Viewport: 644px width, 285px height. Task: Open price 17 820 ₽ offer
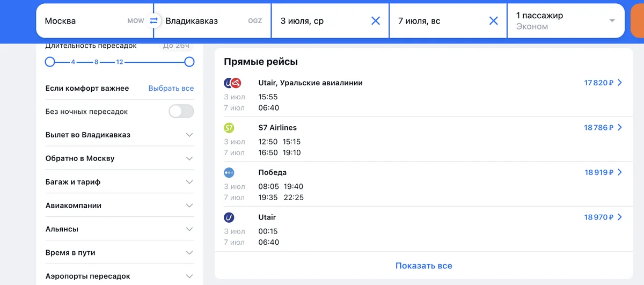pyautogui.click(x=598, y=83)
